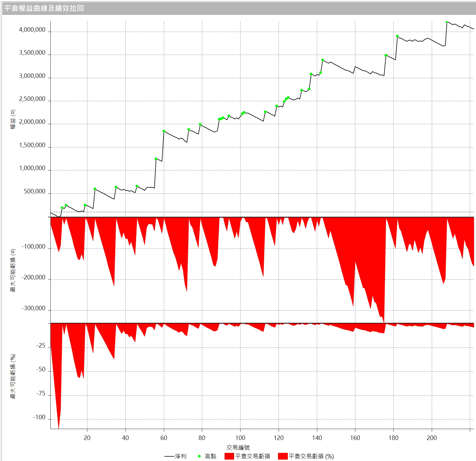476x461 pixels.
Task: Click the -25 percent axis label
Action: [x=41, y=346]
